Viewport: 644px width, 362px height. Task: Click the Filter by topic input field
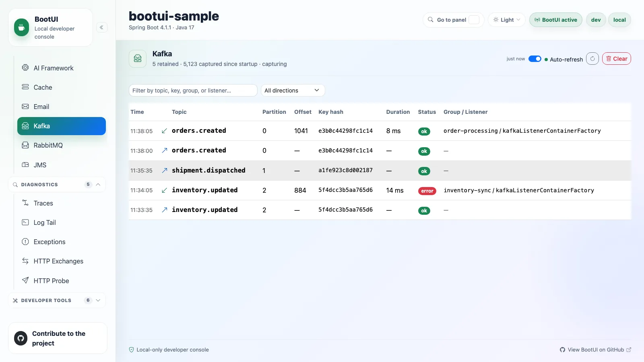coord(193,90)
